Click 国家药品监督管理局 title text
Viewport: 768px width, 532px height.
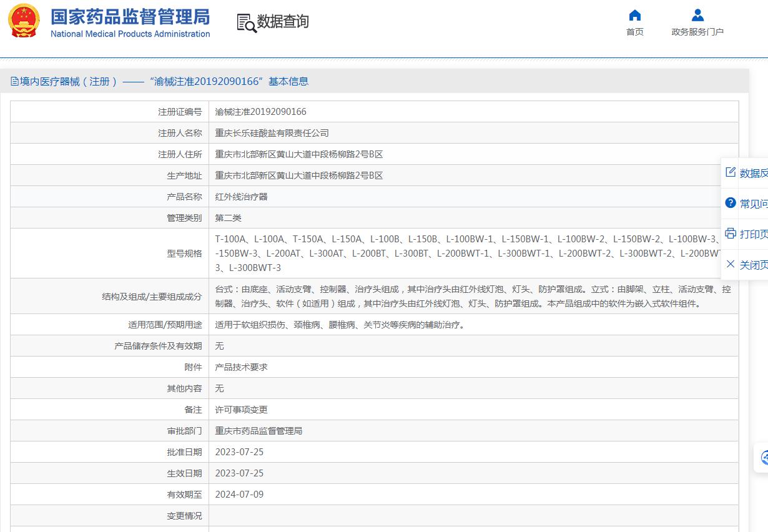coord(130,16)
